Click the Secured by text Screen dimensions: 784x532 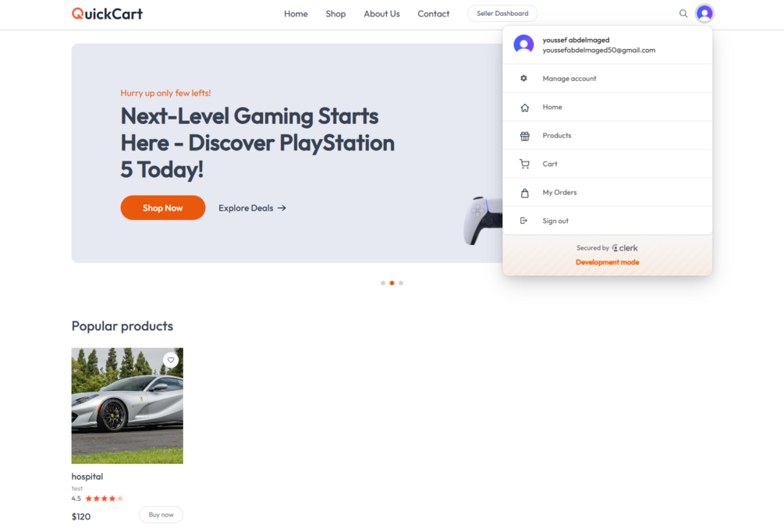593,248
